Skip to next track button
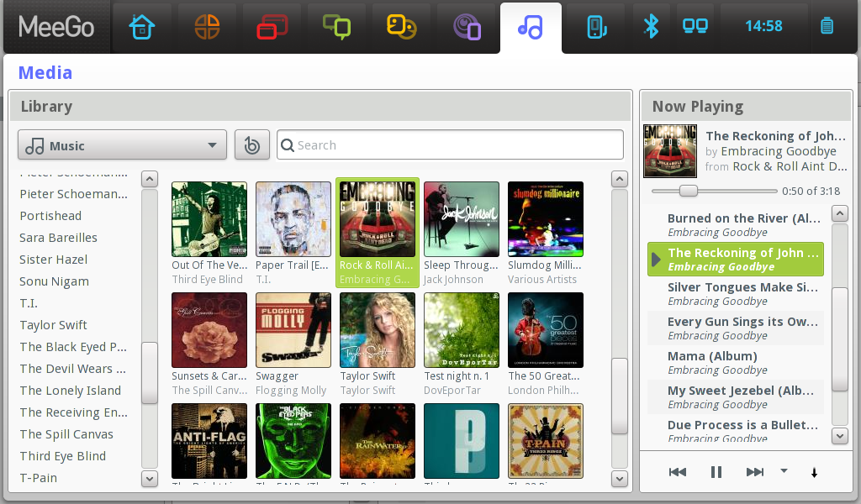Screen dimensions: 861x504 755,472
